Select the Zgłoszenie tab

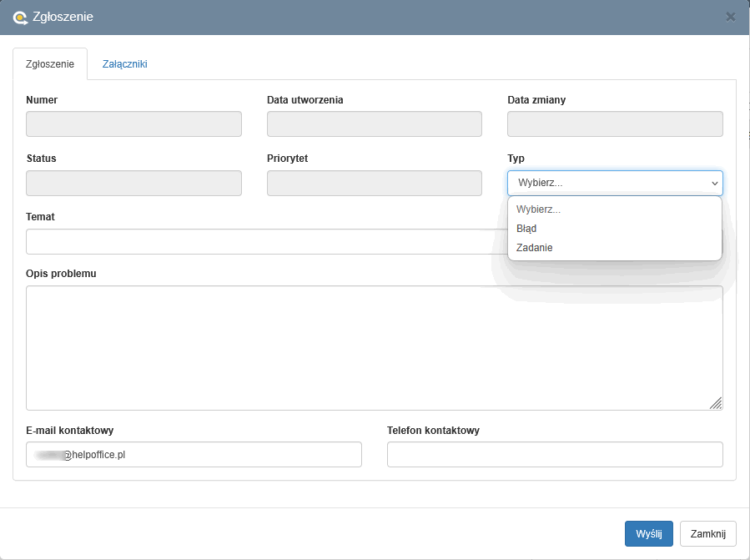[50, 63]
